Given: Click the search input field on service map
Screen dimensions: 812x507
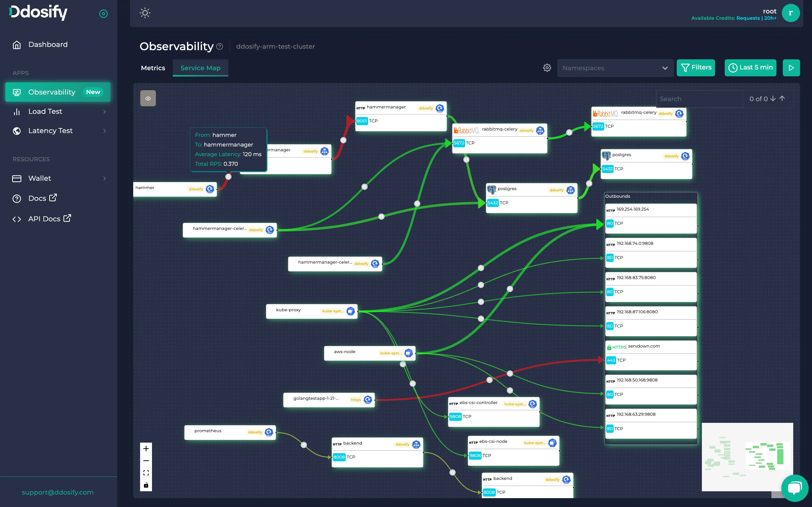Looking at the screenshot, I should coord(700,98).
